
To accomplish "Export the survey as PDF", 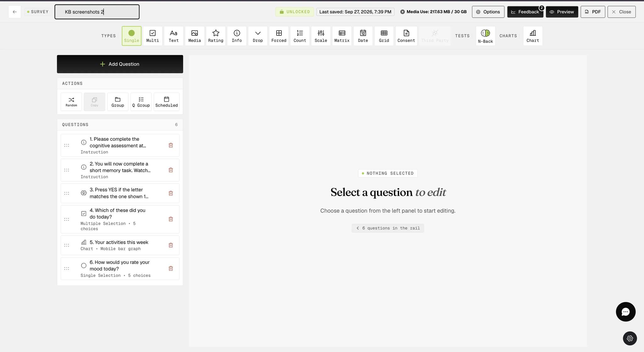I will pyautogui.click(x=593, y=12).
